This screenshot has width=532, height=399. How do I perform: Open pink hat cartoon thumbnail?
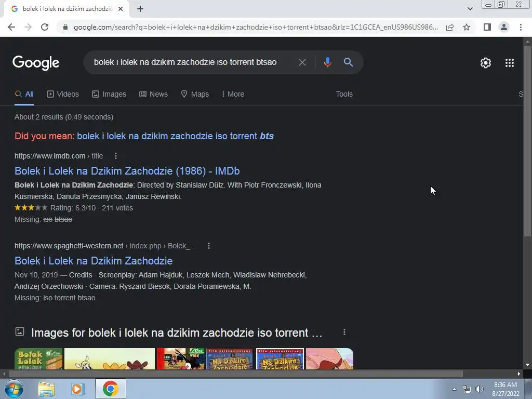329,358
